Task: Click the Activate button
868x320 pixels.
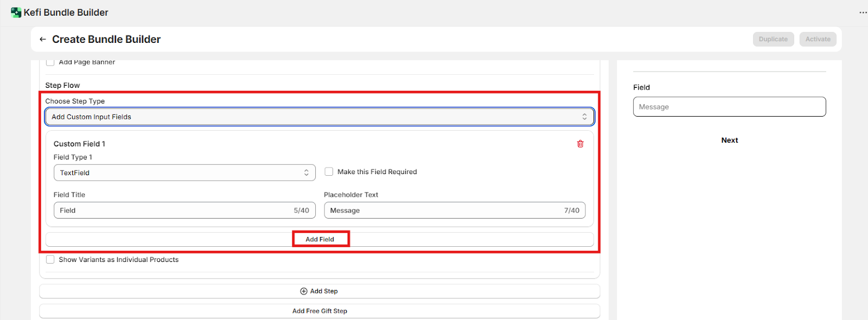Action: (818, 39)
